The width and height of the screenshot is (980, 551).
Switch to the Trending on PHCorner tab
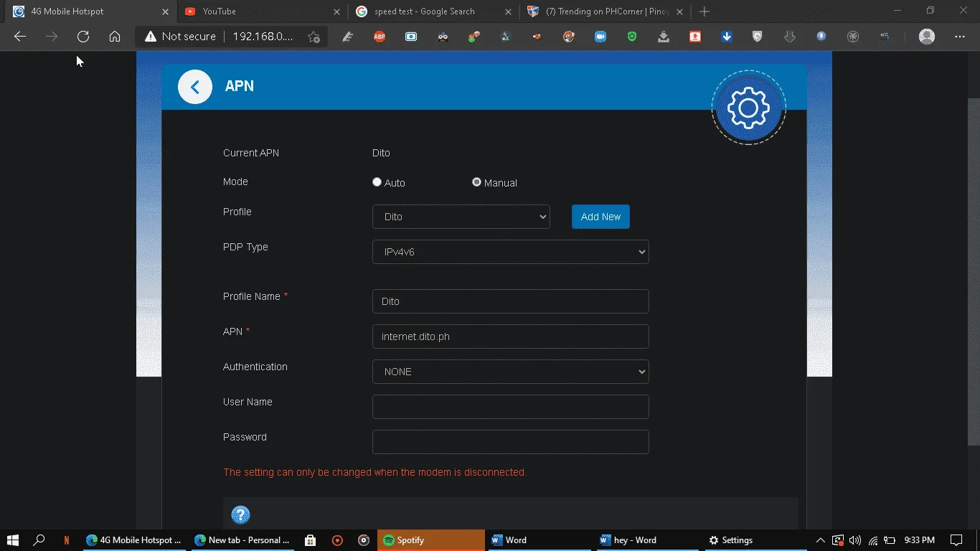point(604,11)
